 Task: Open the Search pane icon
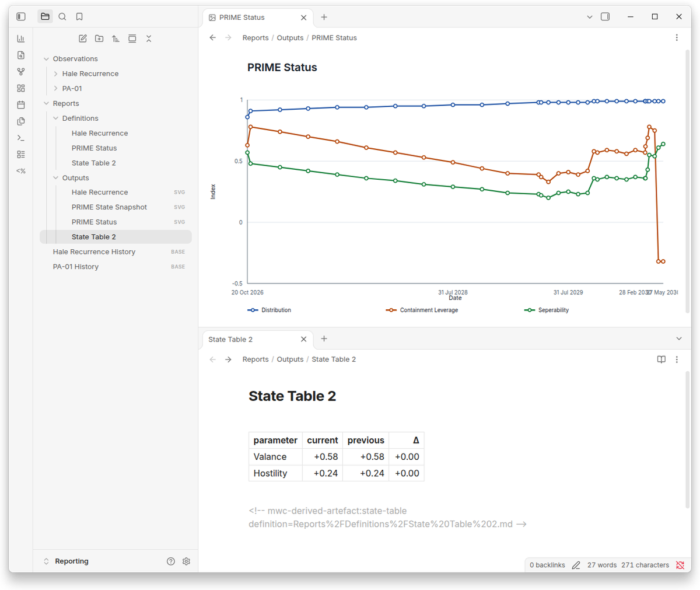(x=62, y=17)
